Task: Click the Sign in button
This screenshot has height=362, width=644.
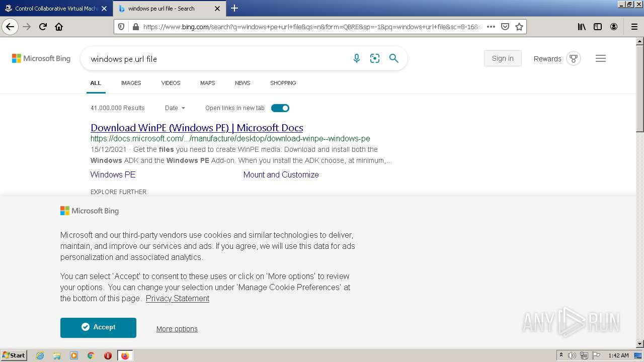Action: 503,58
